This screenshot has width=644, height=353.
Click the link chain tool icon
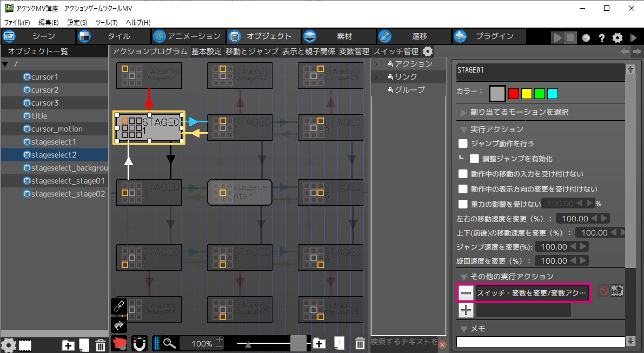pyautogui.click(x=119, y=306)
